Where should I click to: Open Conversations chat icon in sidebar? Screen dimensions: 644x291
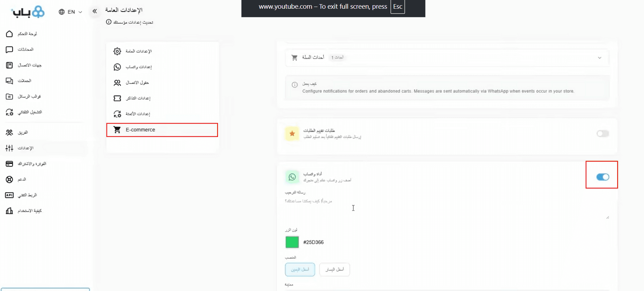click(x=9, y=49)
